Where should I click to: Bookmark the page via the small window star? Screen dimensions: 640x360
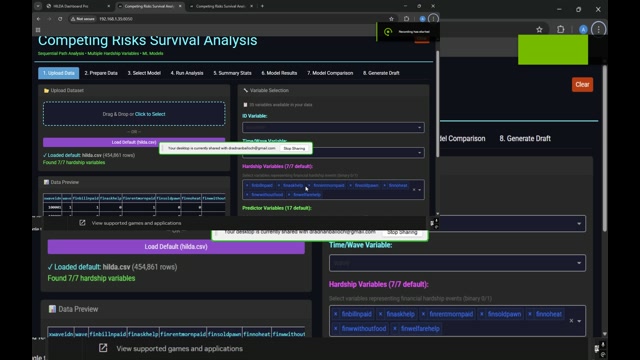pos(391,19)
